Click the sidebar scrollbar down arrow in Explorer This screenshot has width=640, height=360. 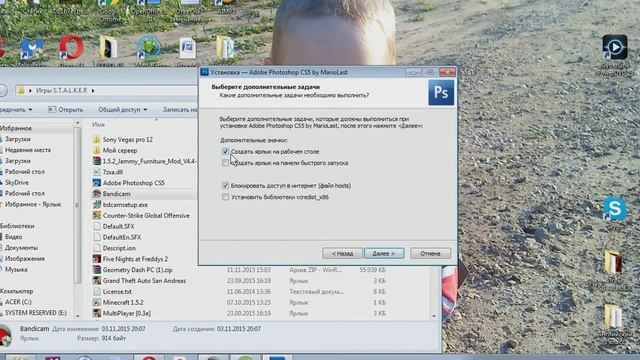77,316
